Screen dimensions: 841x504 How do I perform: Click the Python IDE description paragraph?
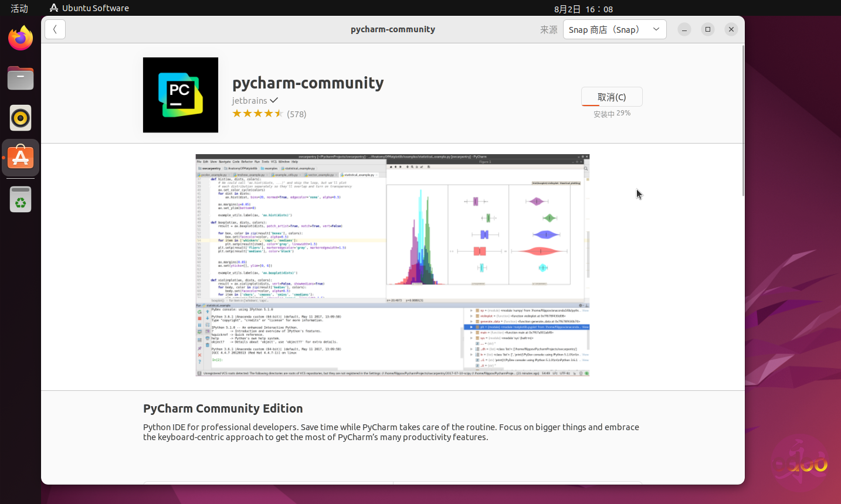391,432
